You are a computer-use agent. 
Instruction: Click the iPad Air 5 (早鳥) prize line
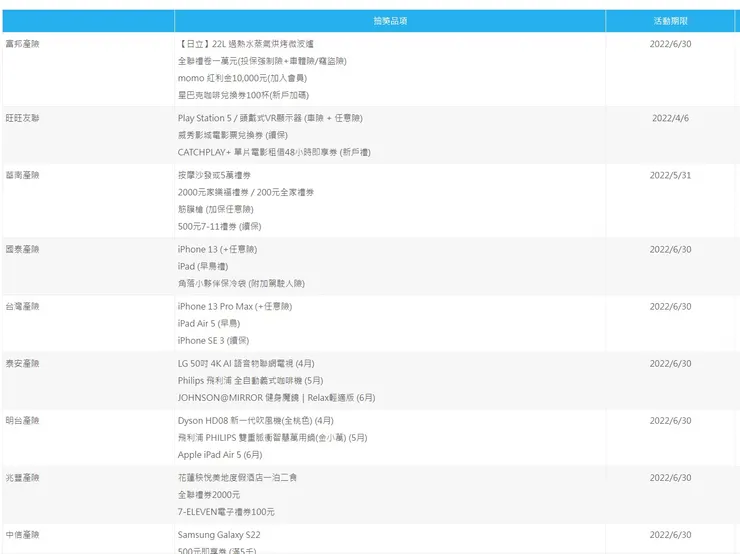(x=209, y=323)
